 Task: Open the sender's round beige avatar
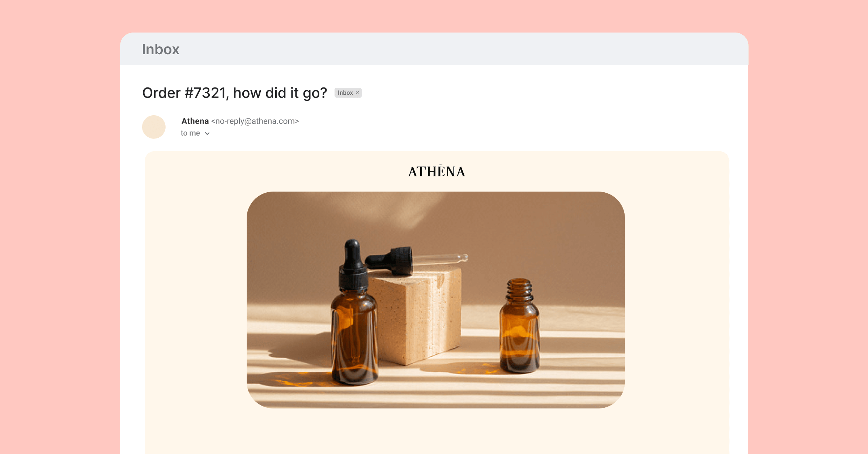click(x=154, y=127)
